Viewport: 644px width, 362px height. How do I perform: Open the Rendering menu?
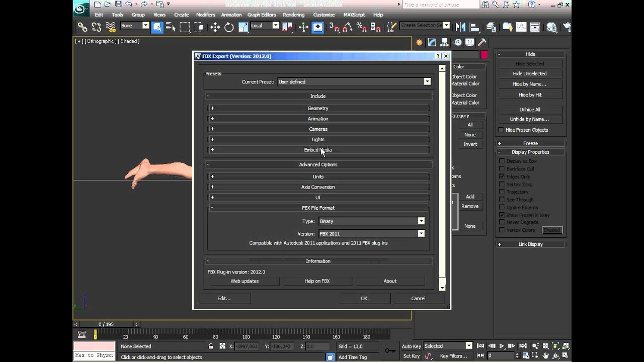[x=293, y=15]
